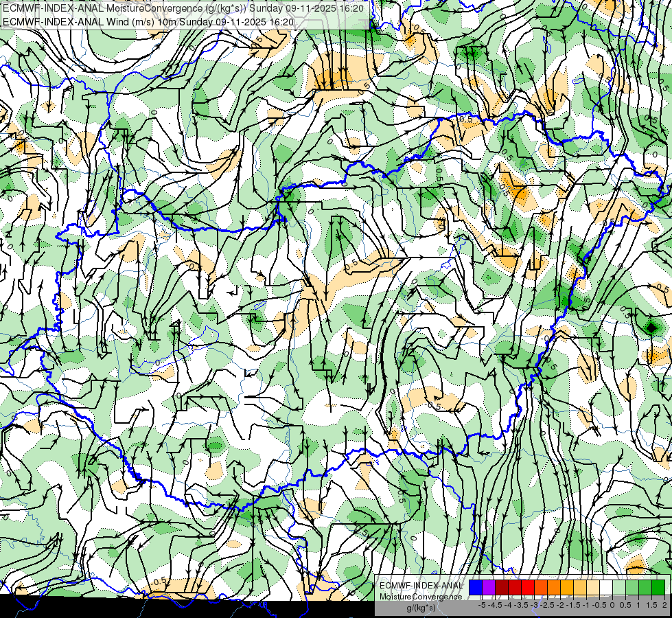
Task: Click the '-3.5' tick label on the legend scale
Action: tap(521, 605)
